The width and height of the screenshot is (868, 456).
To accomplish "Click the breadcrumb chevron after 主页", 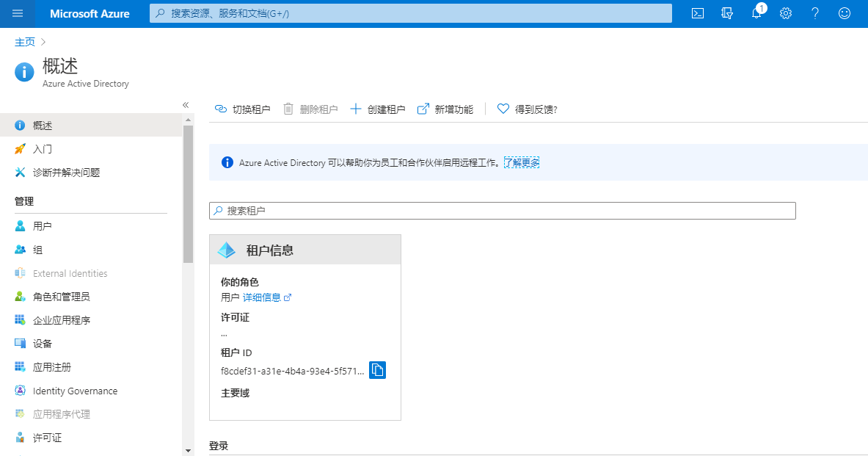I will tap(43, 42).
